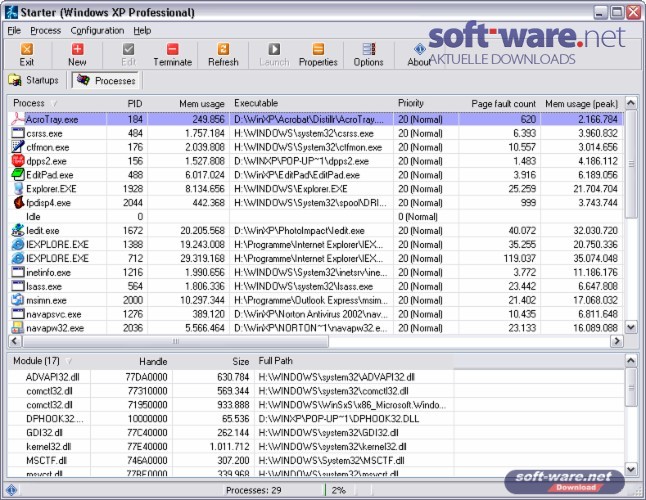Image resolution: width=646 pixels, height=500 pixels.
Task: Sort modules by the Size header
Action: click(x=213, y=361)
